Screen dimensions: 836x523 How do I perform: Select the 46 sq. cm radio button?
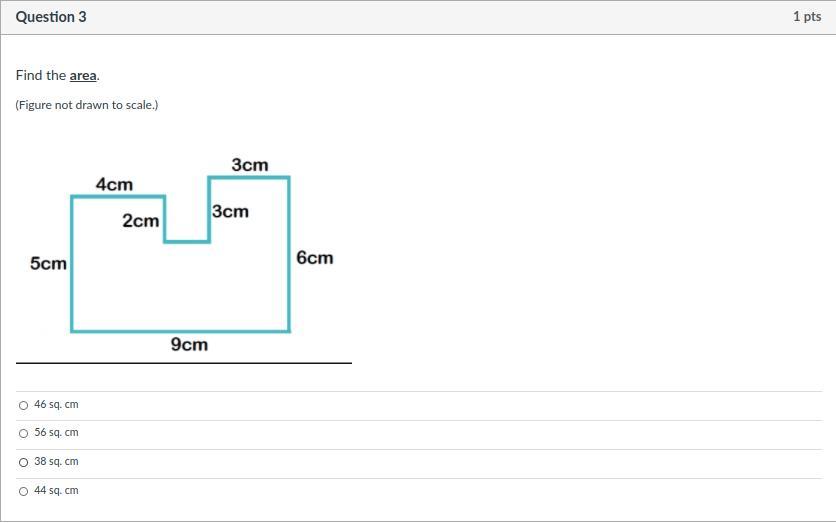23,405
